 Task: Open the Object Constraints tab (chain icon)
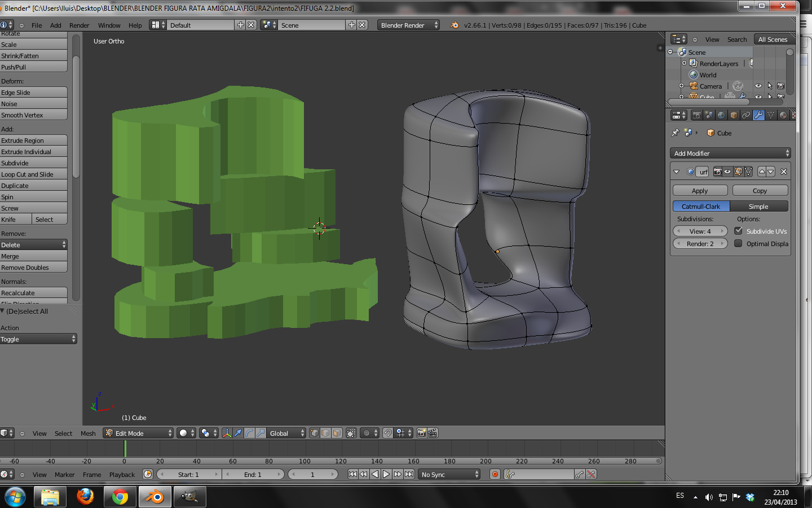[x=746, y=115]
